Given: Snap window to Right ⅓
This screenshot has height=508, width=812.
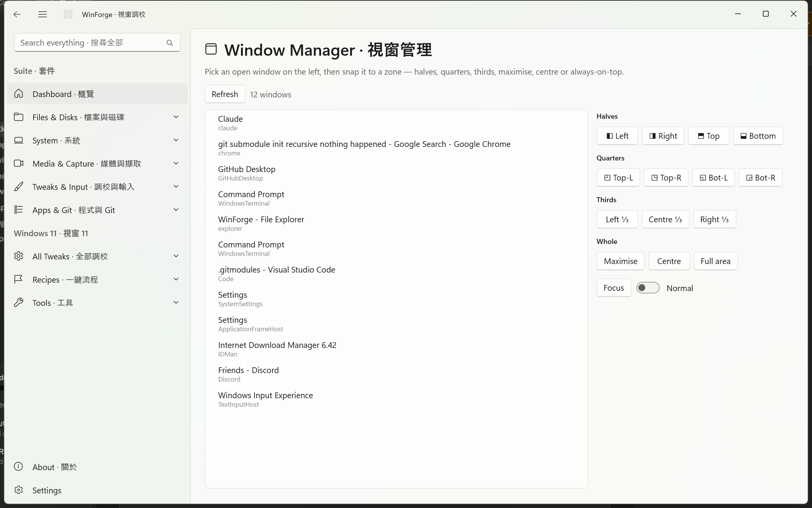Looking at the screenshot, I should coord(715,219).
